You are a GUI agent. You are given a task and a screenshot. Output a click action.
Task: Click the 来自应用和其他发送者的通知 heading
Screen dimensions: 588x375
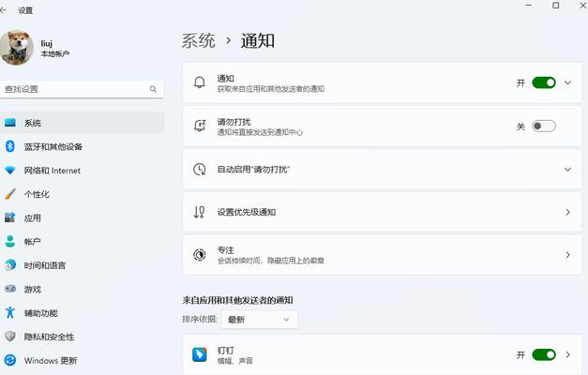pyautogui.click(x=238, y=300)
